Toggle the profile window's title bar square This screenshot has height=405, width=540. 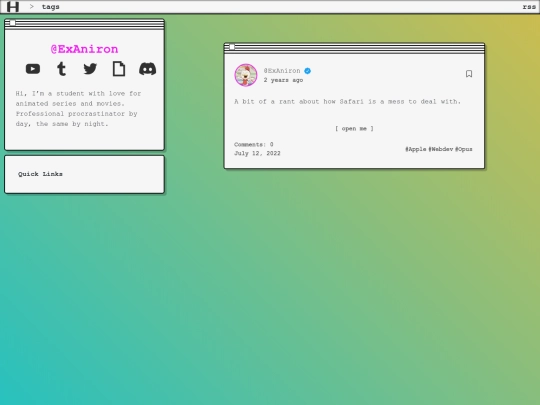(12, 23)
